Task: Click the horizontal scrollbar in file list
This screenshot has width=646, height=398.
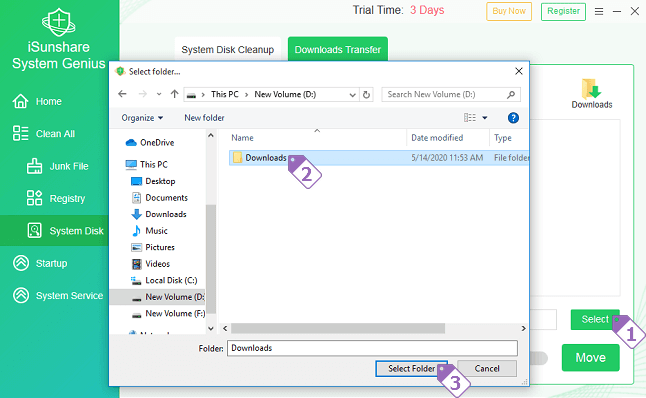Action: (337, 328)
